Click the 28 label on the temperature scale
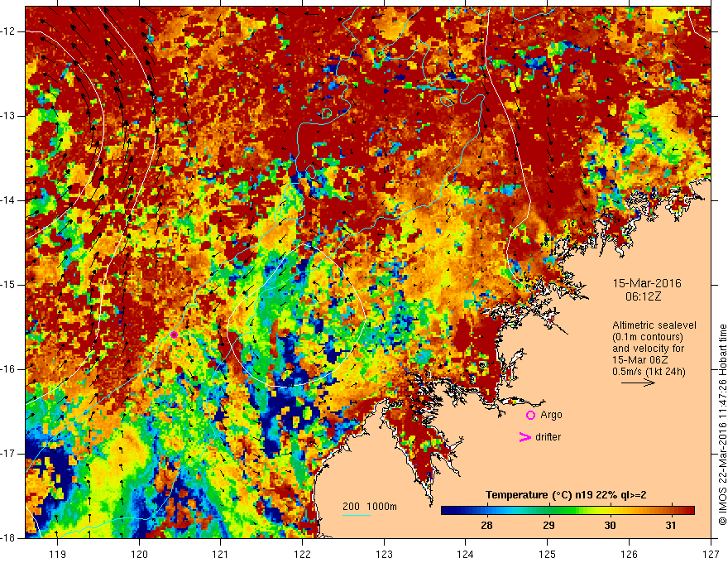 [x=486, y=526]
